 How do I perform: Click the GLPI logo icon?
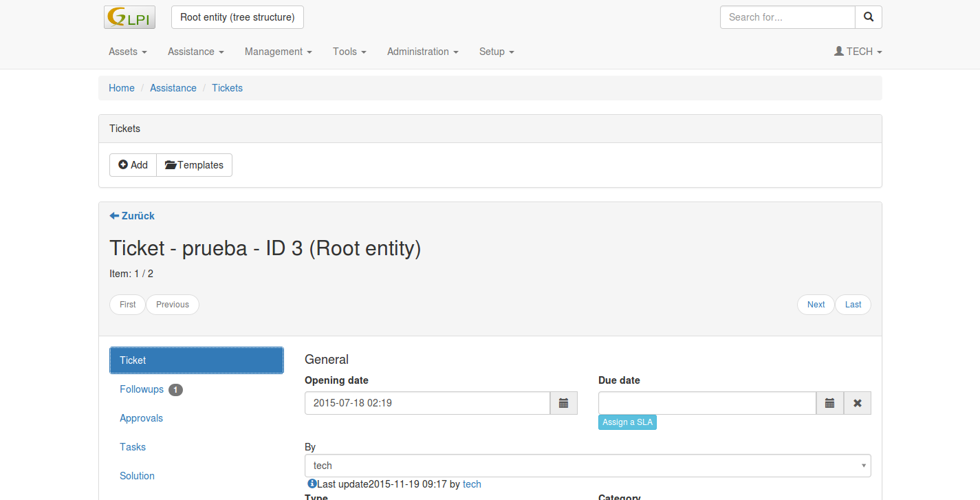coord(129,17)
